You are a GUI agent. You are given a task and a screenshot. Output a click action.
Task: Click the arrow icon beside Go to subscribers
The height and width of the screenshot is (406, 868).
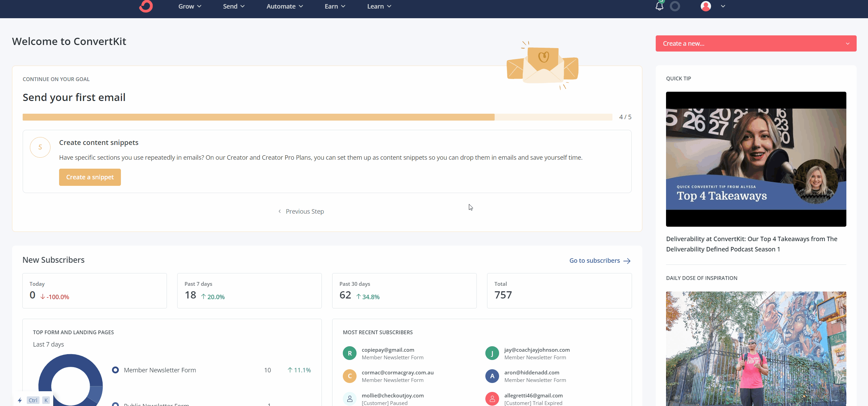(627, 261)
